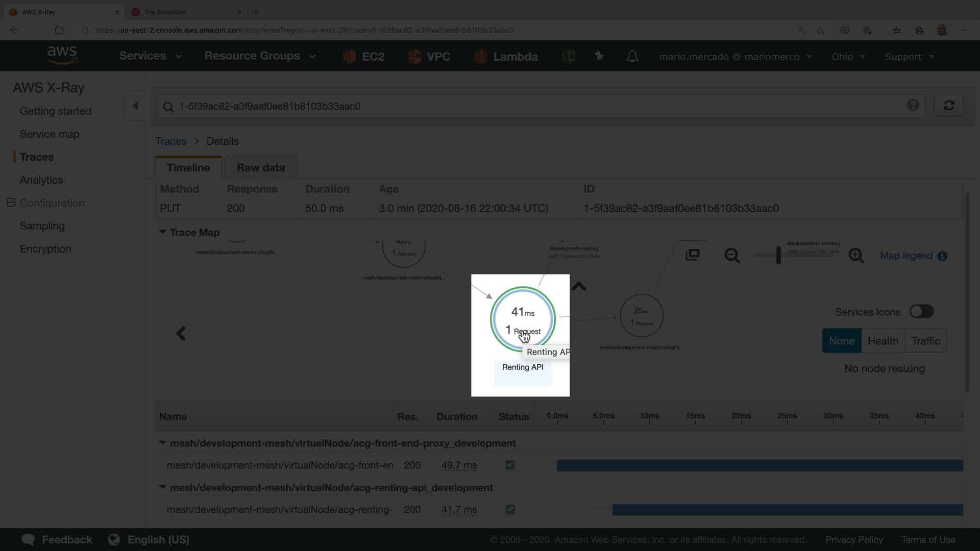Select the Traffic node sizing option
The image size is (980, 551).
click(925, 341)
